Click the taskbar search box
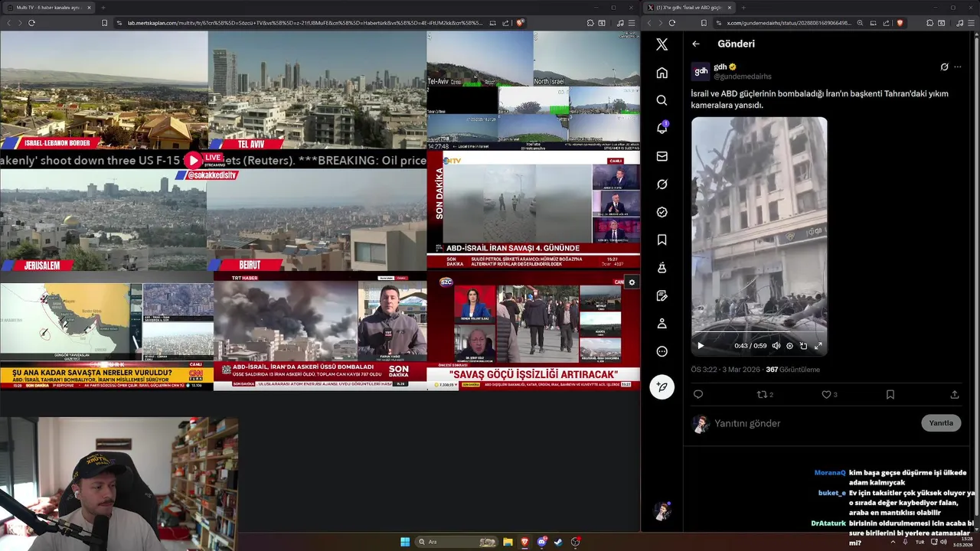980x551 pixels. pos(457,542)
